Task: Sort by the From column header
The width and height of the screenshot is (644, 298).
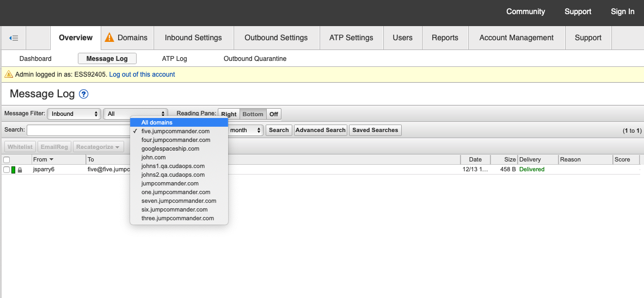Action: click(x=43, y=159)
